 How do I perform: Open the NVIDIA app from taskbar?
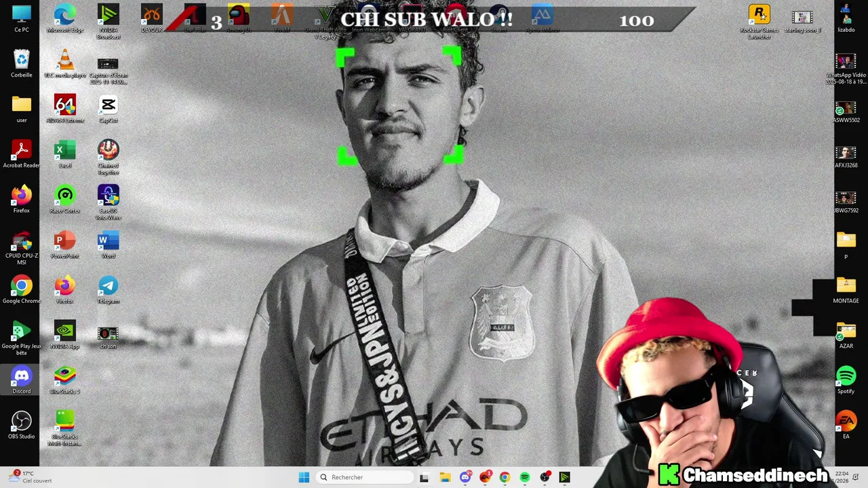coord(564,477)
